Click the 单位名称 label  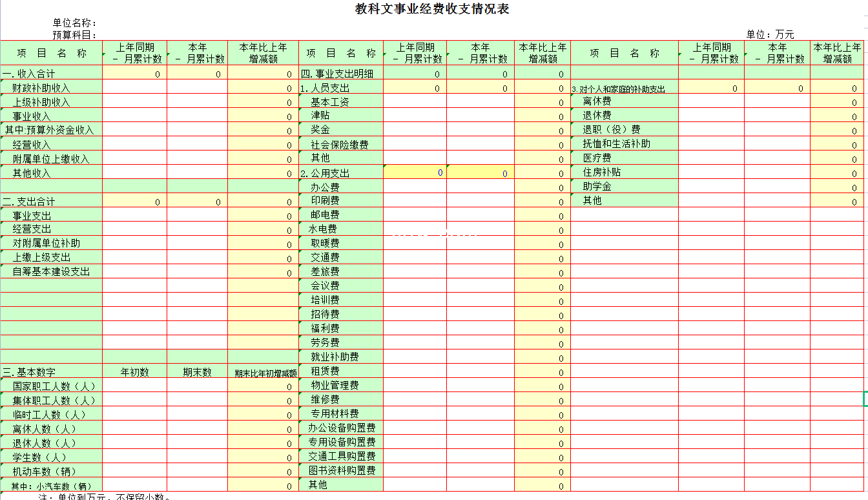point(75,24)
